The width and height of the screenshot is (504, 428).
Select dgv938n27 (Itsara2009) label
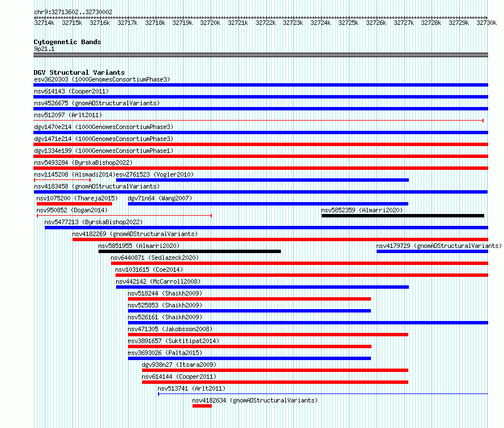179,365
